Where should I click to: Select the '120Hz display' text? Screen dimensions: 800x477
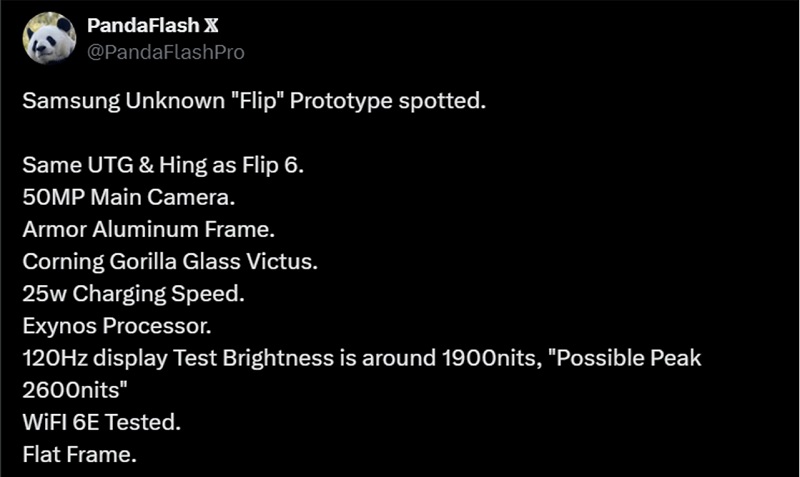tap(95, 358)
